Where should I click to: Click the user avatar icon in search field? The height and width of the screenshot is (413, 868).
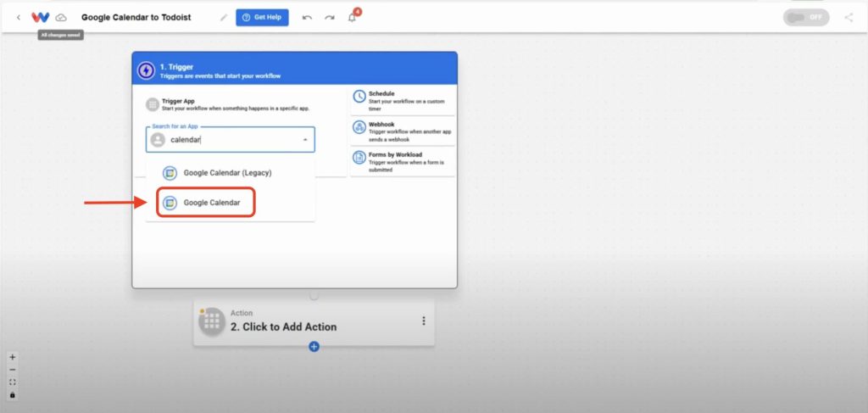pos(158,140)
